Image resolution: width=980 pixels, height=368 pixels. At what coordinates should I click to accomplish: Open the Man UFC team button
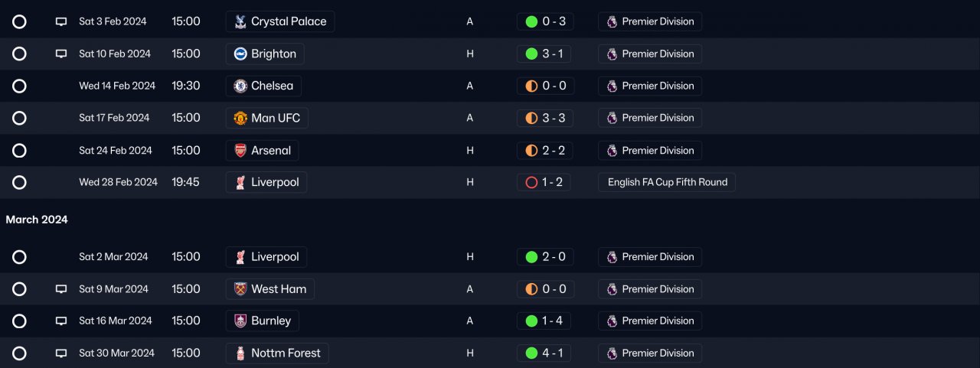(267, 118)
